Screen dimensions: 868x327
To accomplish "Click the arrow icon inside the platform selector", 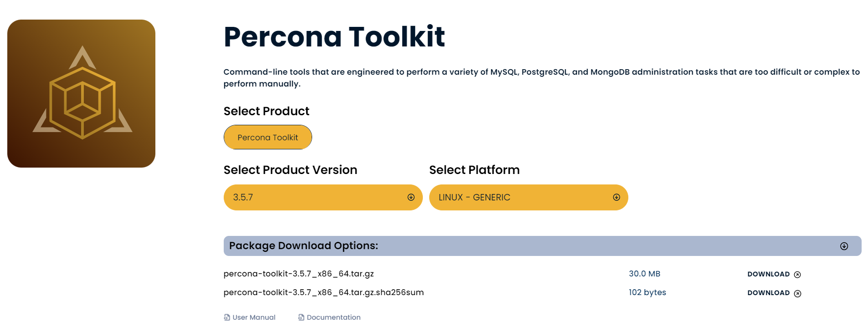I will [x=616, y=197].
